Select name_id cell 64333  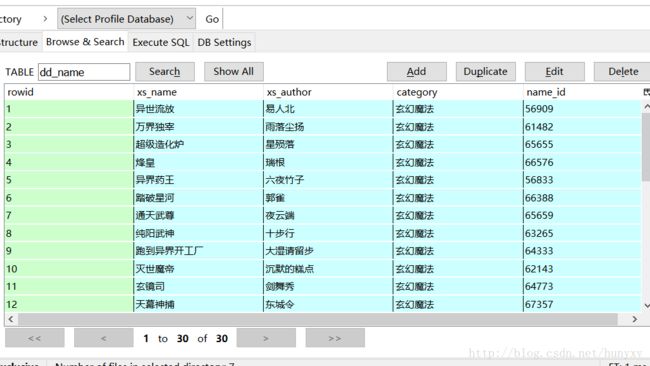(x=582, y=251)
